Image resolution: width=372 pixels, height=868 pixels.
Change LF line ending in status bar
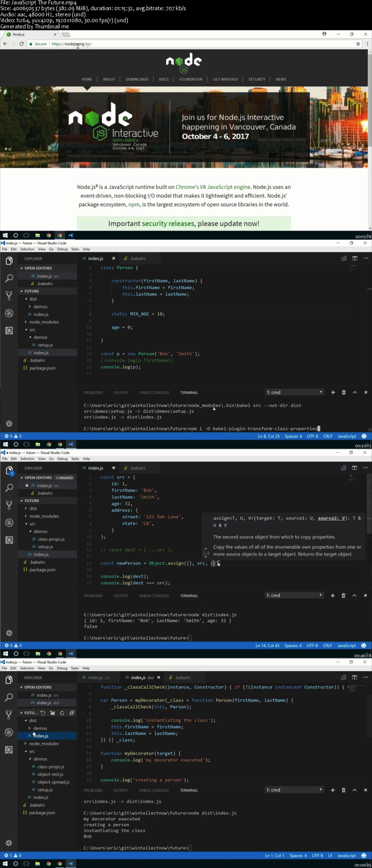[330, 855]
